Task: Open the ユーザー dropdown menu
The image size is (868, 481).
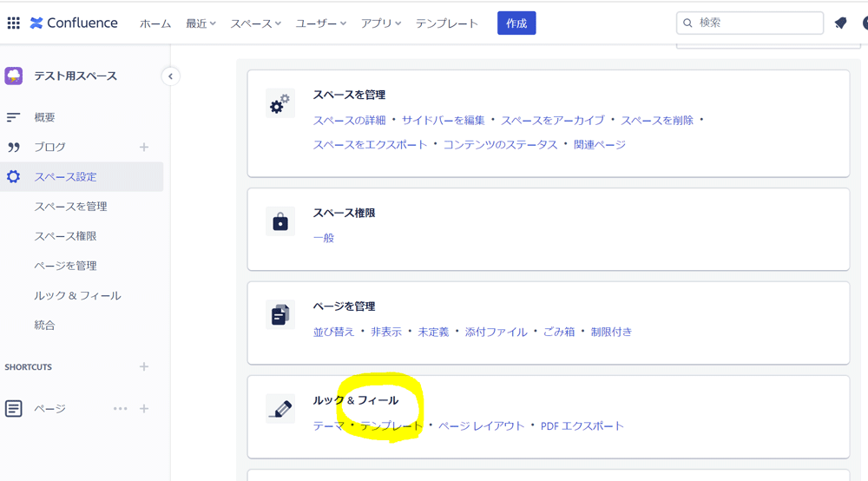Action: point(321,23)
